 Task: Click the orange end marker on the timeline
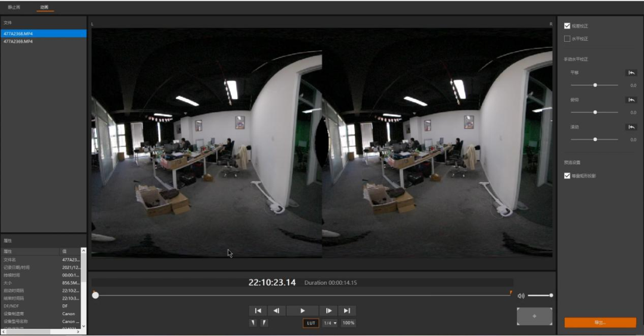(x=511, y=293)
